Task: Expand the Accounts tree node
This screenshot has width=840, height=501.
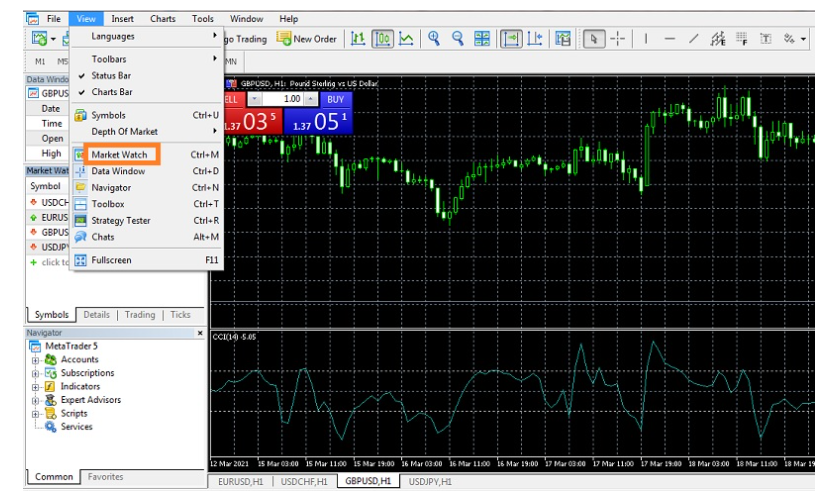Action: tap(35, 360)
